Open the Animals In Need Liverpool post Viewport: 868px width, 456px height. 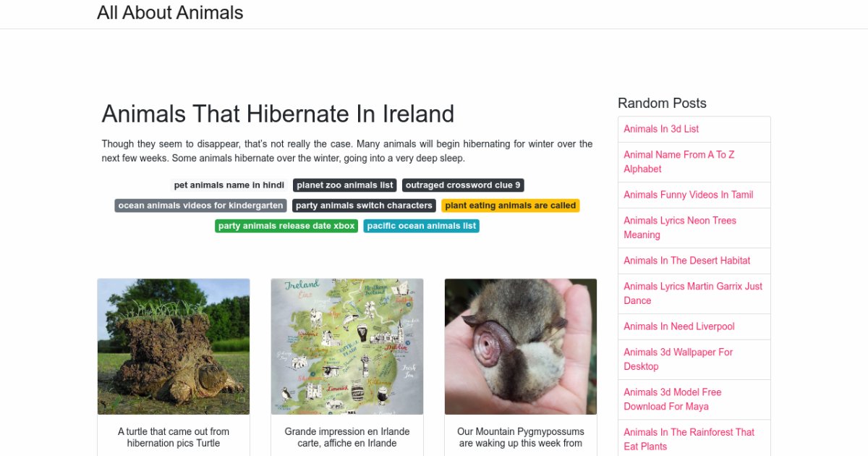(x=678, y=326)
